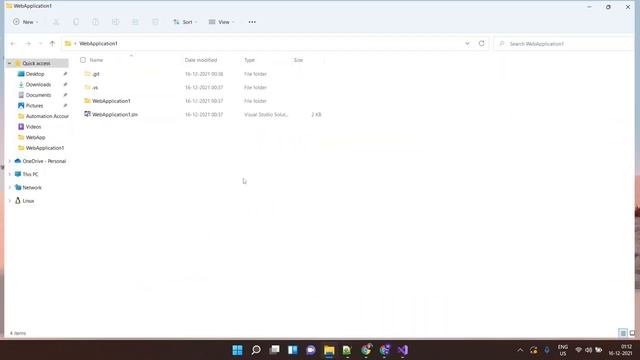Viewport: 640px width, 360px height.
Task: Expand the Network node
Action: point(10,187)
